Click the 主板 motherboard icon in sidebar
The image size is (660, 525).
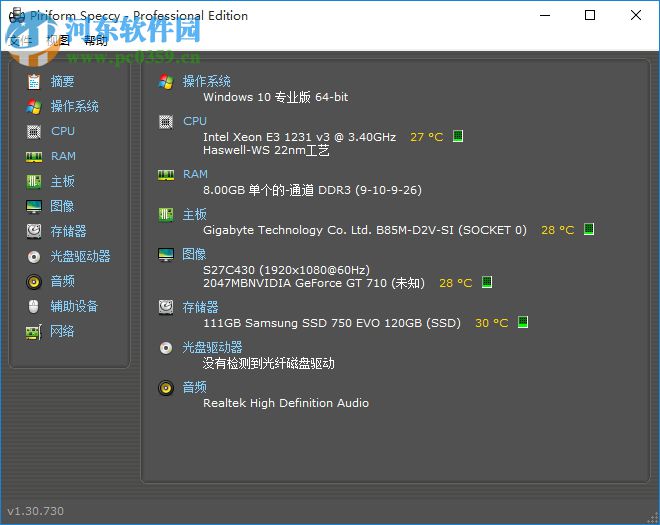click(x=34, y=182)
